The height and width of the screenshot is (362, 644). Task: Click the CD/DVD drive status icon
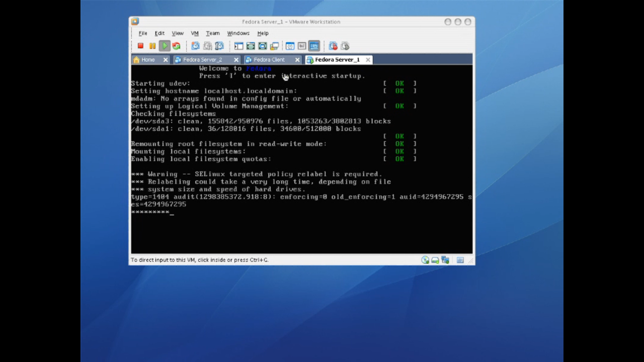pyautogui.click(x=425, y=260)
